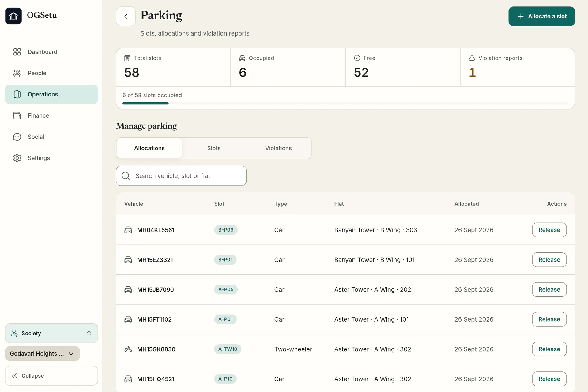
Task: Click the magnifier icon in search box
Action: [x=126, y=176]
